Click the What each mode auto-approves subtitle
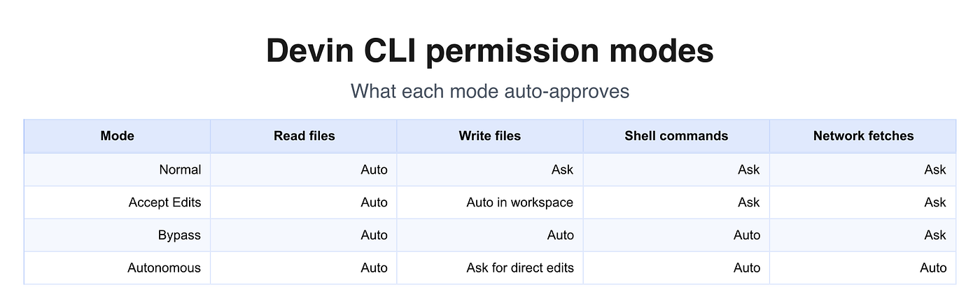This screenshot has width=980, height=292. click(x=490, y=91)
